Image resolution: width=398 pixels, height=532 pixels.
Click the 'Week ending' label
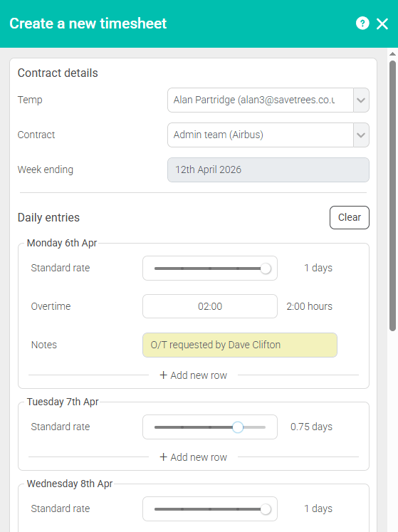(45, 169)
